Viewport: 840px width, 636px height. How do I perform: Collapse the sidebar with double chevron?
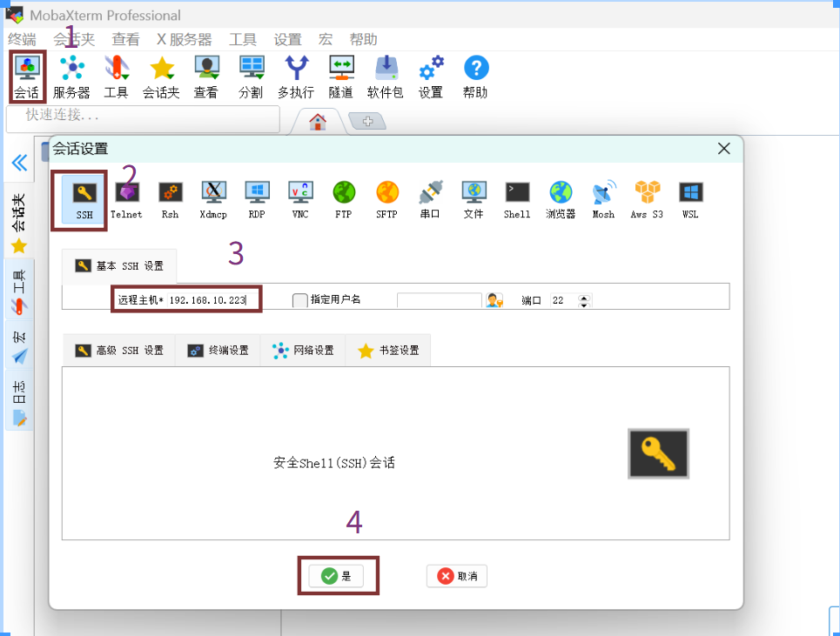click(x=19, y=162)
